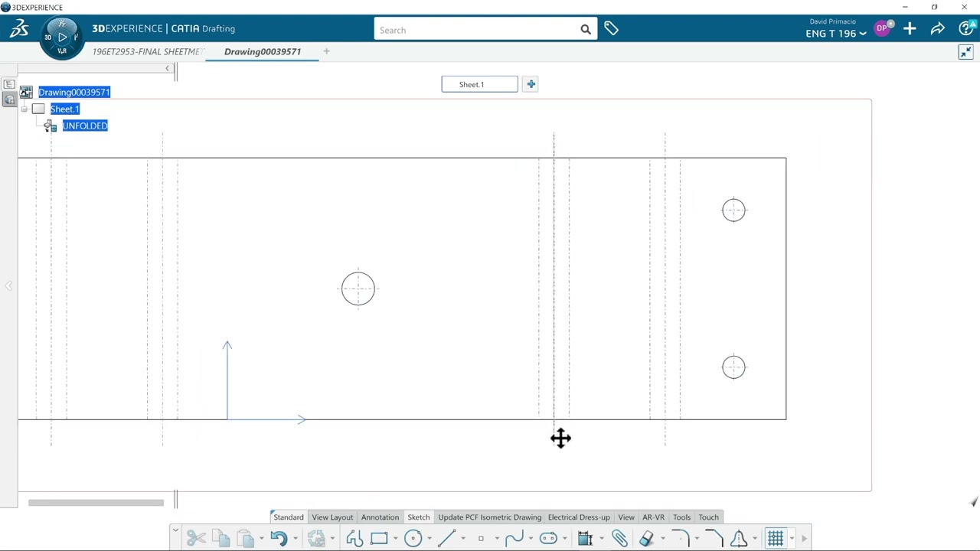The height and width of the screenshot is (551, 980).
Task: Open the Elongated Hole dropdown arrow
Action: coord(565,539)
